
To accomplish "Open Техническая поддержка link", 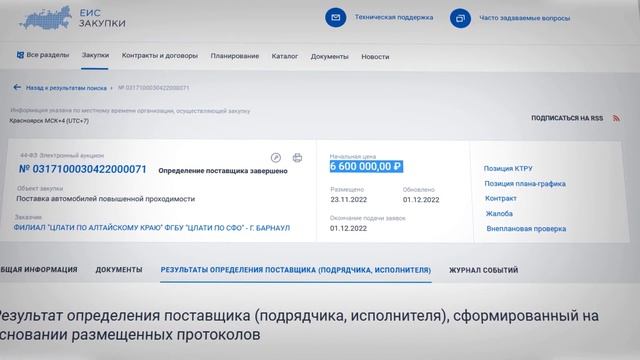I will (x=393, y=17).
